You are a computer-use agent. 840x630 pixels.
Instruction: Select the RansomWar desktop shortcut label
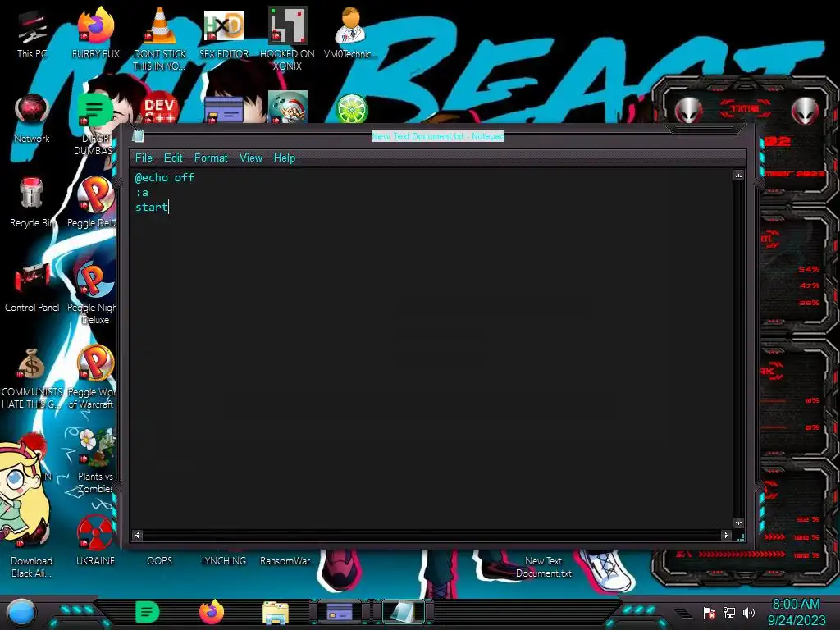click(x=288, y=561)
